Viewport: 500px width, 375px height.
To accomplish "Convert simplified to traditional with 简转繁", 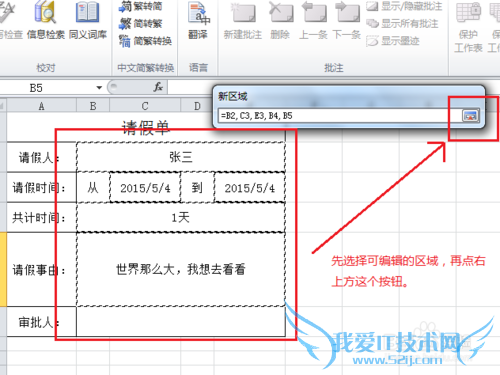I will (x=140, y=23).
